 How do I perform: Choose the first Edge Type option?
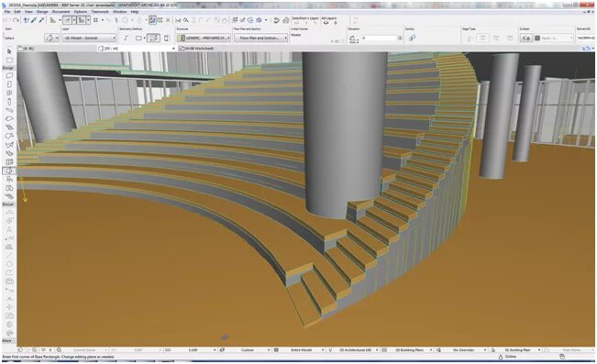(470, 39)
